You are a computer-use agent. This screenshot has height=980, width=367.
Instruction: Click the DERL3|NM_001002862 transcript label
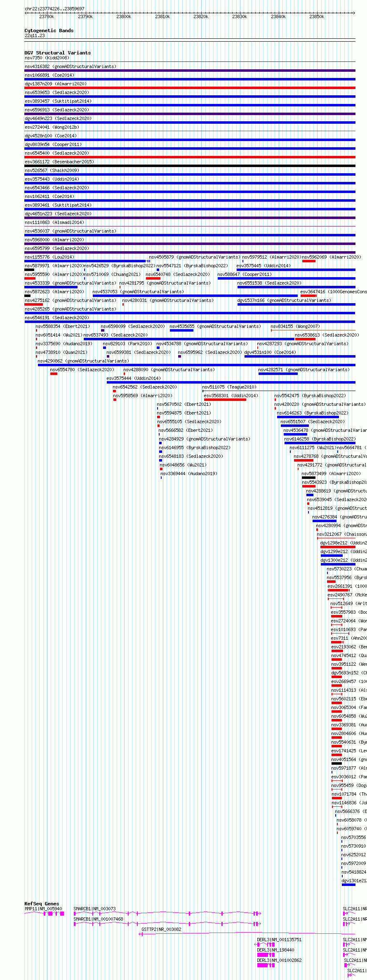280,960
